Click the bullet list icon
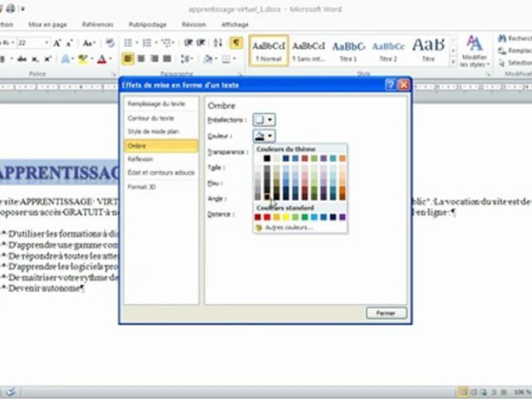Screen dimensions: 532x399 pyautogui.click(x=128, y=43)
